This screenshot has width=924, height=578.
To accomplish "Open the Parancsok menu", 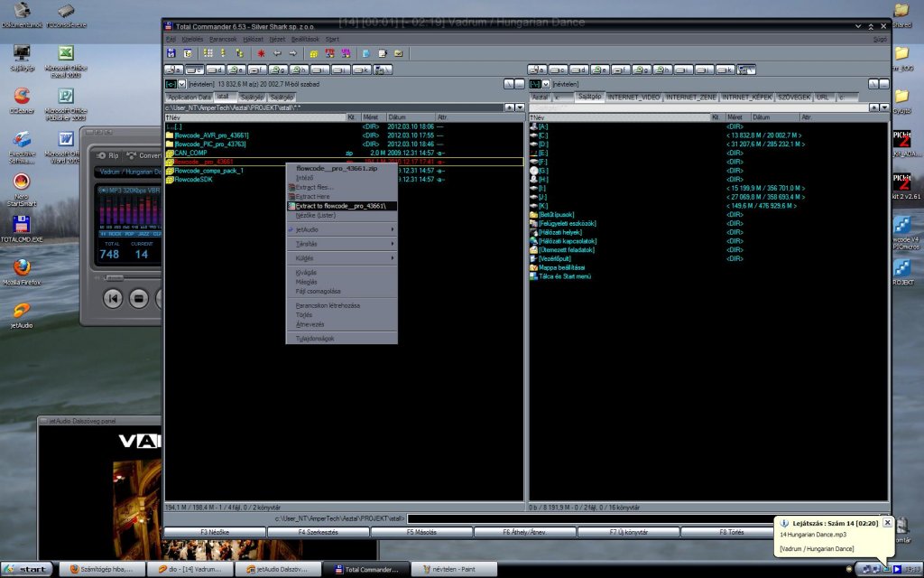I will tap(223, 39).
